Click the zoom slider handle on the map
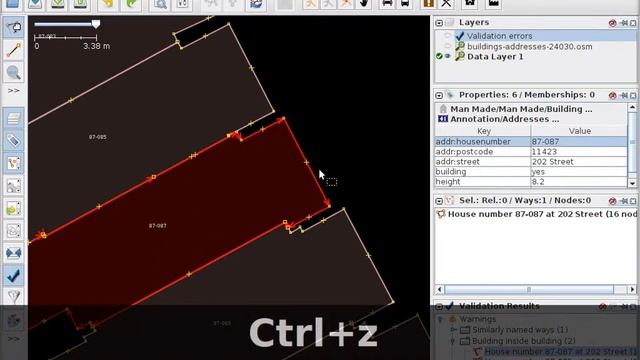Screen dimensions: 640x360 pyautogui.click(x=96, y=24)
